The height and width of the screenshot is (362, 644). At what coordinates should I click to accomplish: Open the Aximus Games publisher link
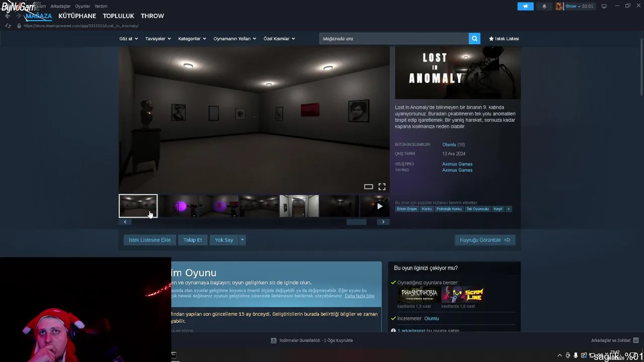[x=457, y=170]
